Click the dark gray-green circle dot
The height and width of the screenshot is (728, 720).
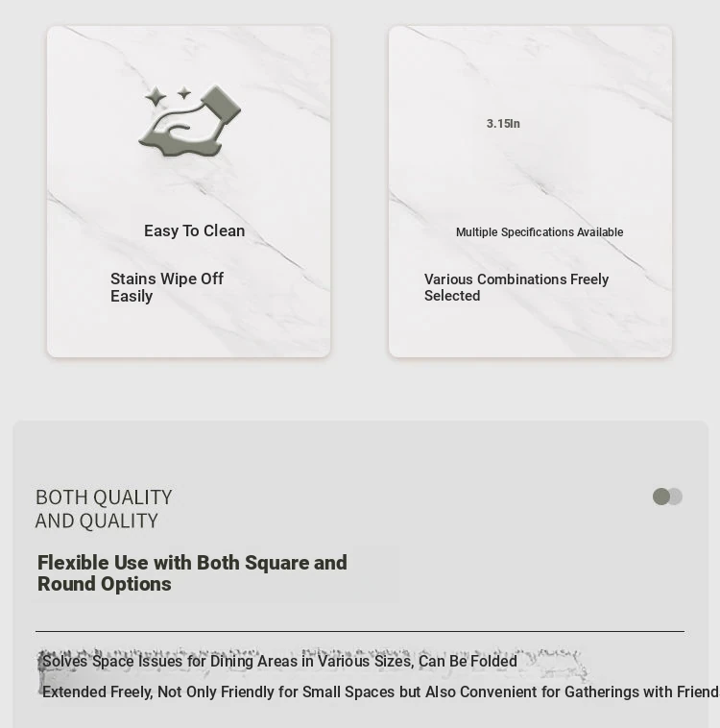[x=661, y=497]
